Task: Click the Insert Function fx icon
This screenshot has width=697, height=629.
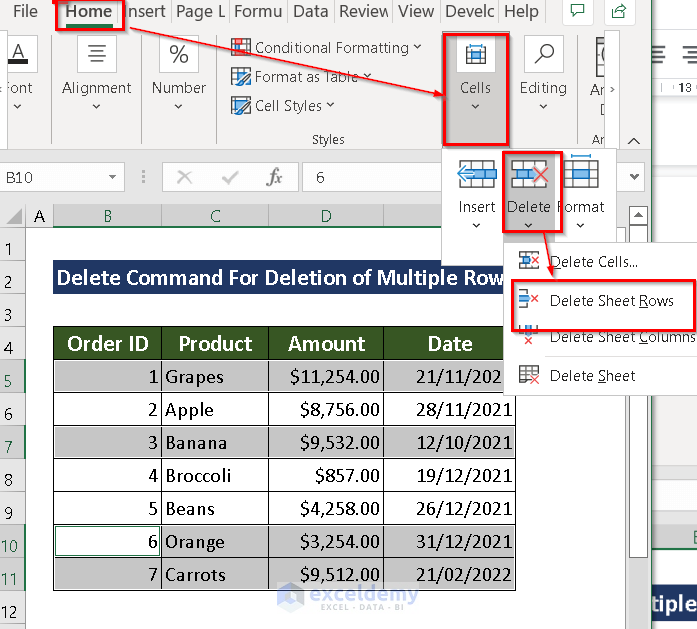Action: (x=275, y=177)
